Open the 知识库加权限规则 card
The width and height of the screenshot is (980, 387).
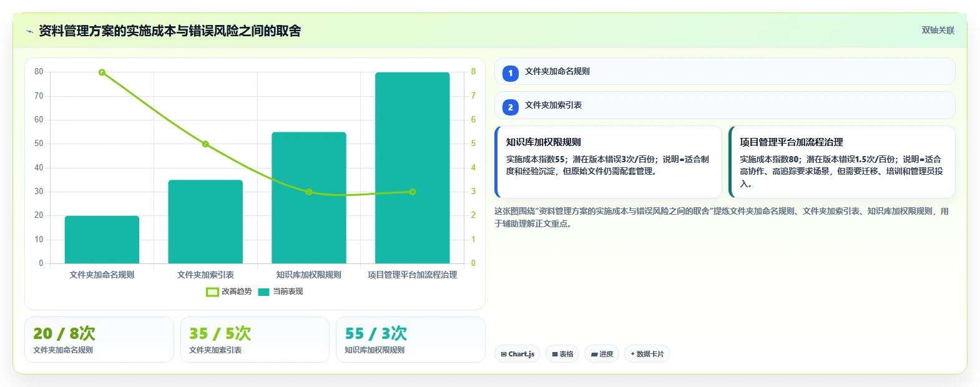pyautogui.click(x=608, y=162)
